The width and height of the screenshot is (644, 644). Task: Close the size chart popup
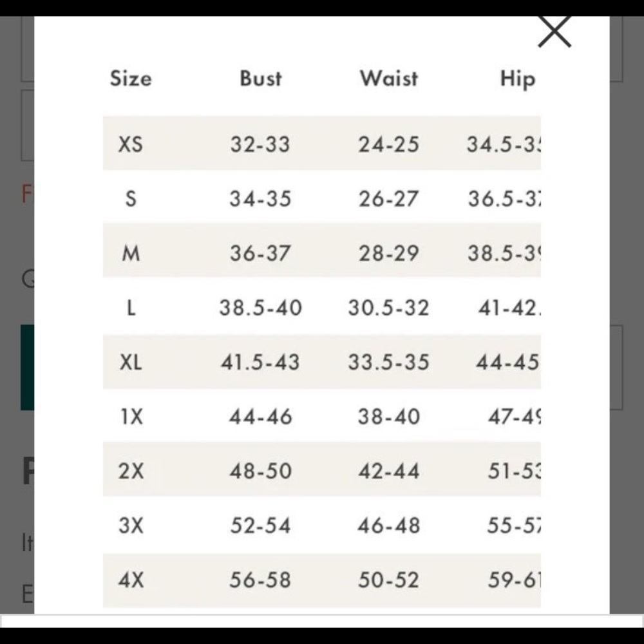pos(554,31)
